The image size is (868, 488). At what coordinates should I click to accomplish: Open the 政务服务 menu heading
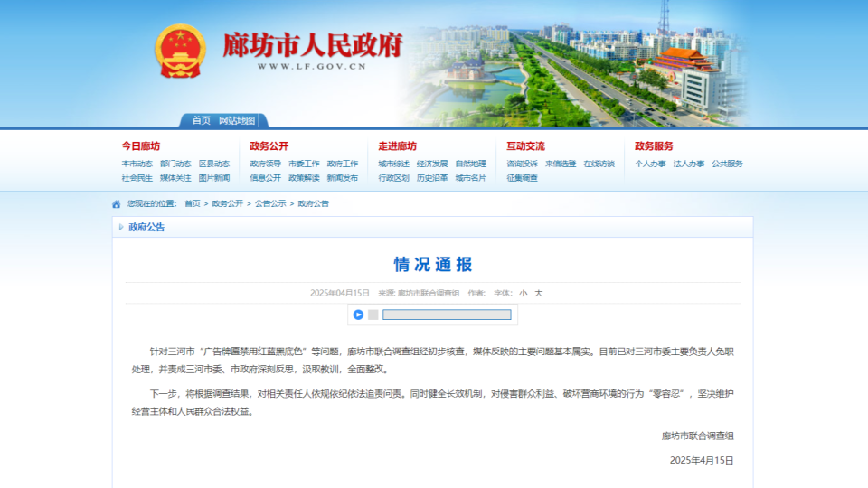[x=654, y=146]
